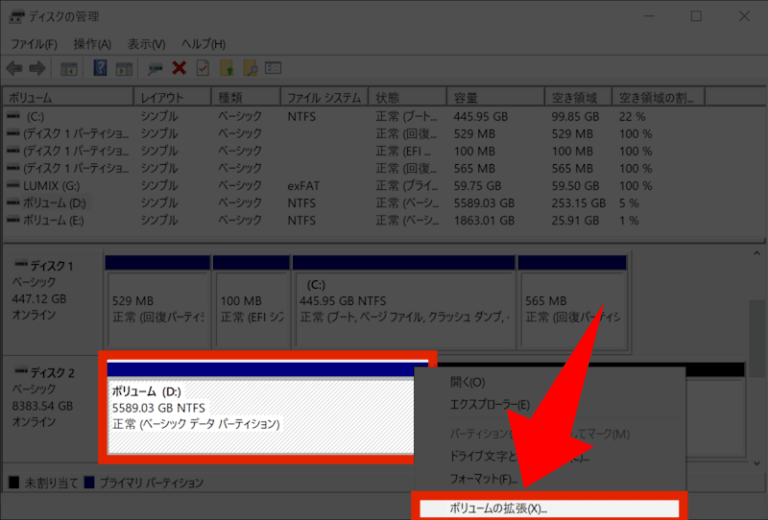Click the drive icon of ボリューム (E:) row
Image resolution: width=768 pixels, height=520 pixels.
pyautogui.click(x=13, y=220)
